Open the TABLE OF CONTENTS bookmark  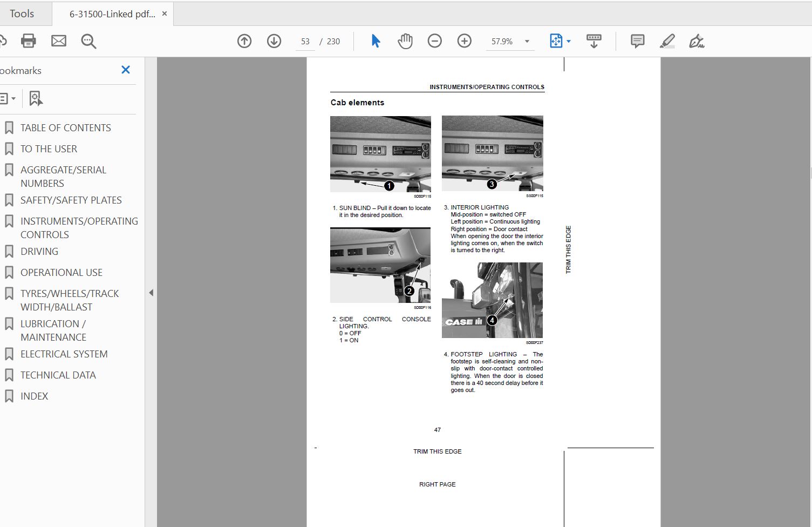click(x=66, y=128)
